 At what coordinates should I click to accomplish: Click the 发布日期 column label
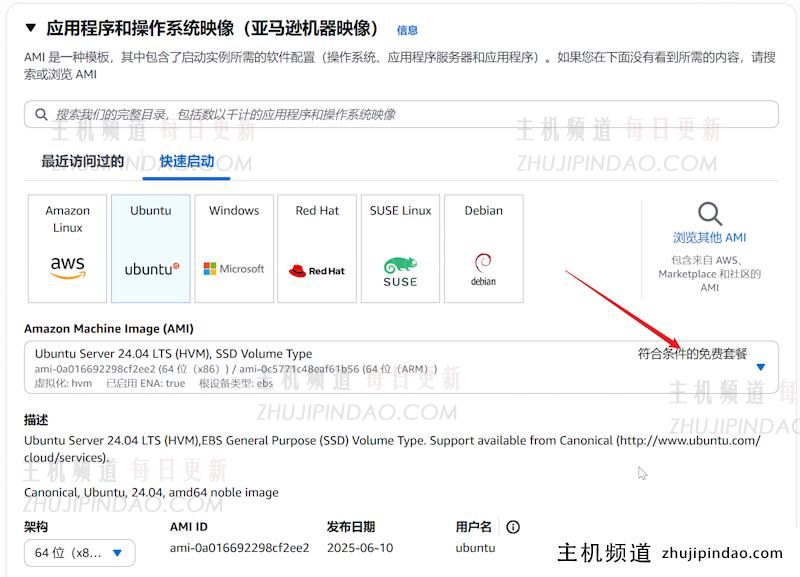tap(351, 527)
